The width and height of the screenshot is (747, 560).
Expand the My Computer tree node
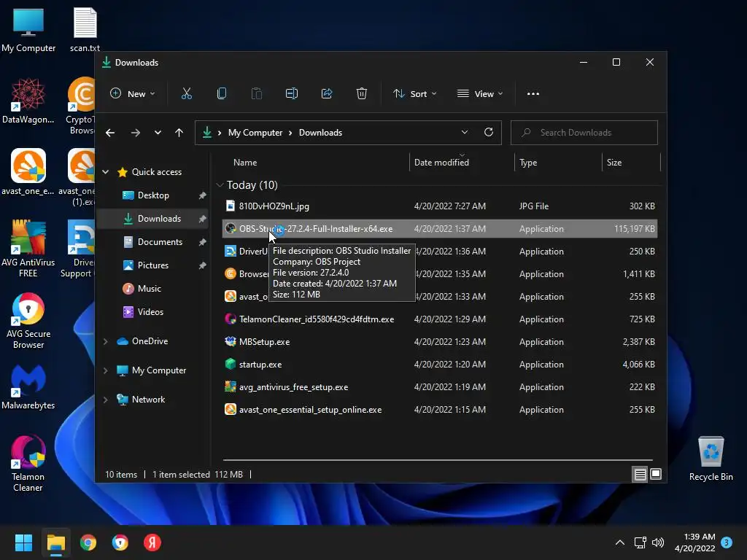[105, 370]
